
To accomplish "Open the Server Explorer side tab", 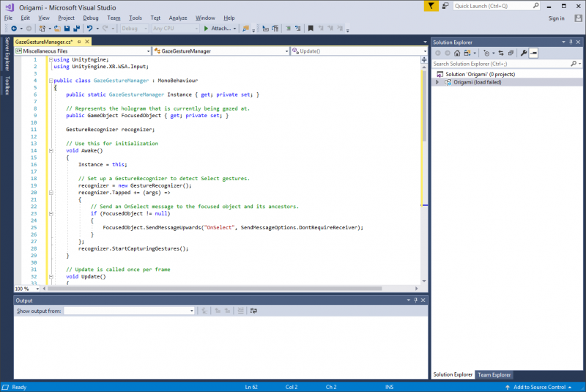I will (x=7, y=53).
